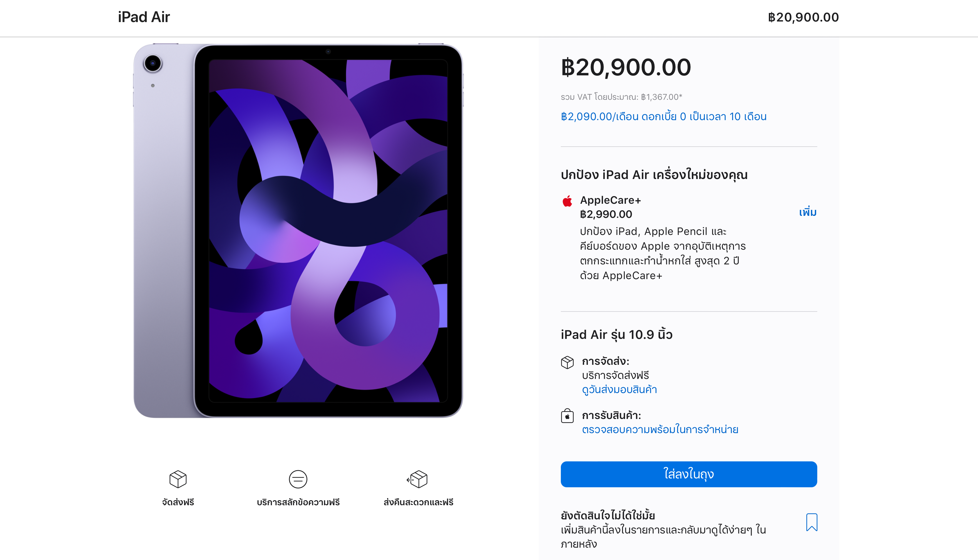Click the purple iPad Air product image
Viewport: 978px width, 560px height.
coord(298,231)
